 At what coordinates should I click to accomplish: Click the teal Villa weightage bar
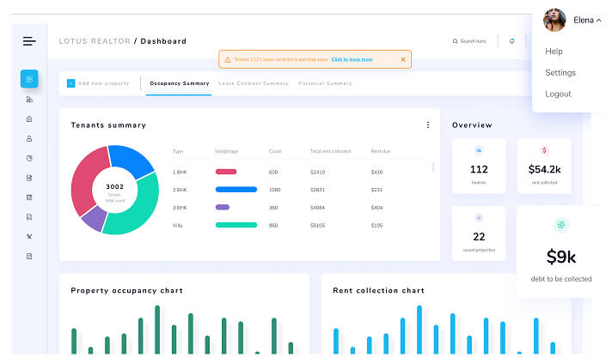click(236, 225)
